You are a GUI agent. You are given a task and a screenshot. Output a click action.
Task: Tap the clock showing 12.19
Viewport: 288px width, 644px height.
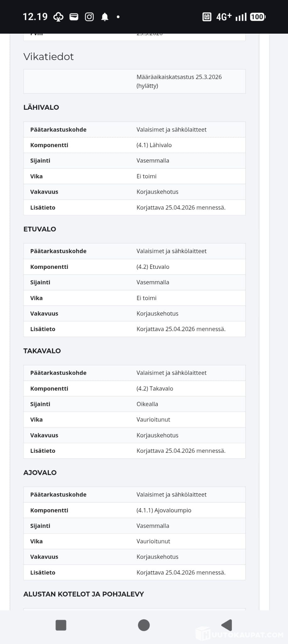[x=35, y=17]
